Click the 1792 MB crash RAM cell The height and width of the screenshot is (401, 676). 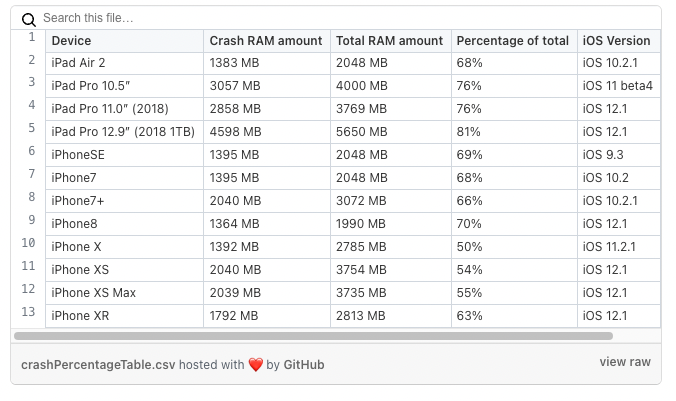[x=267, y=316]
